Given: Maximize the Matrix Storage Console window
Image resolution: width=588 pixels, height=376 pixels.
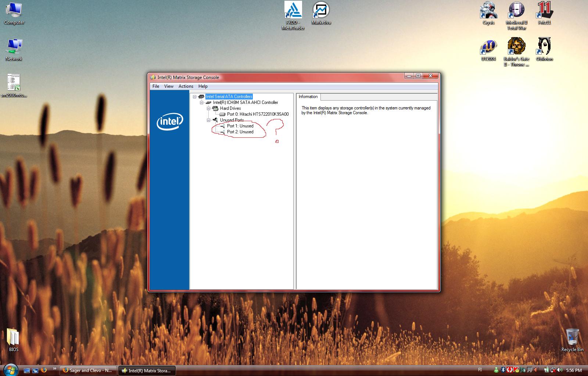Looking at the screenshot, I should pos(418,76).
